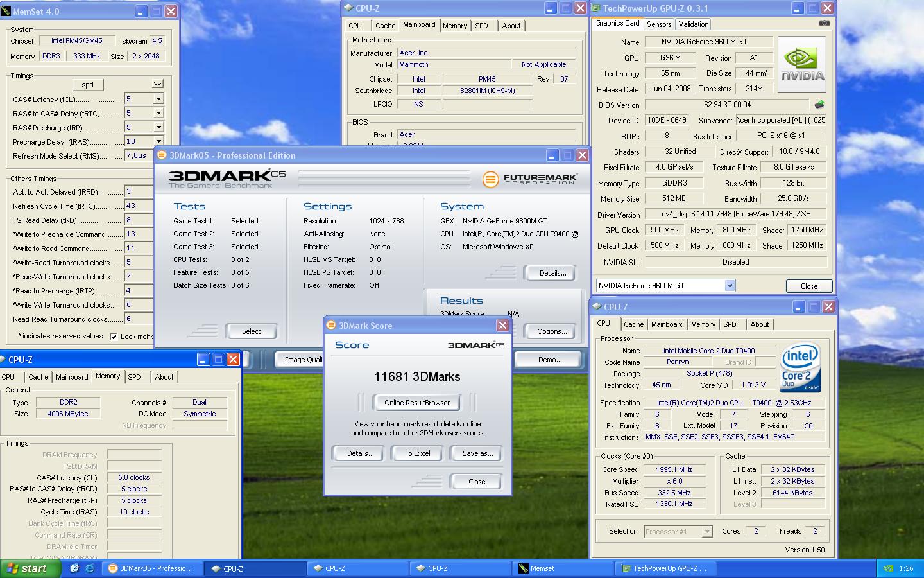Click the Core Speed value 1995.1 MHz
This screenshot has width=924, height=578.
[x=674, y=469]
